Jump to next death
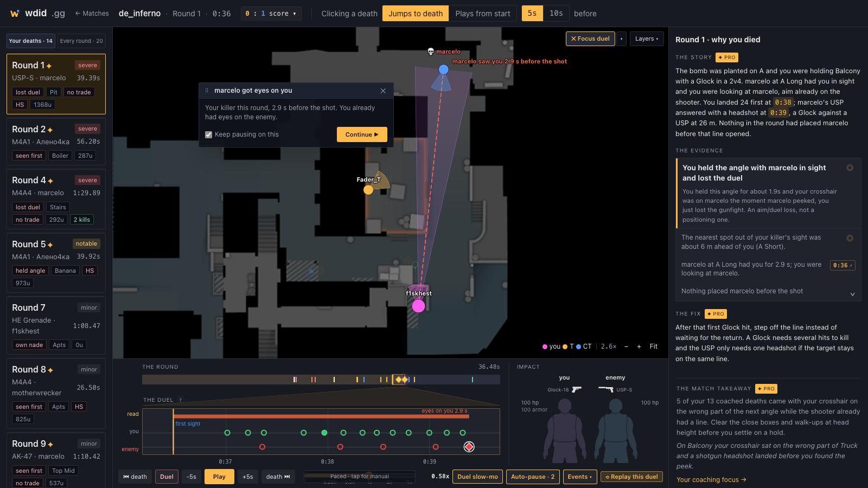This screenshot has height=488, width=868. click(278, 477)
